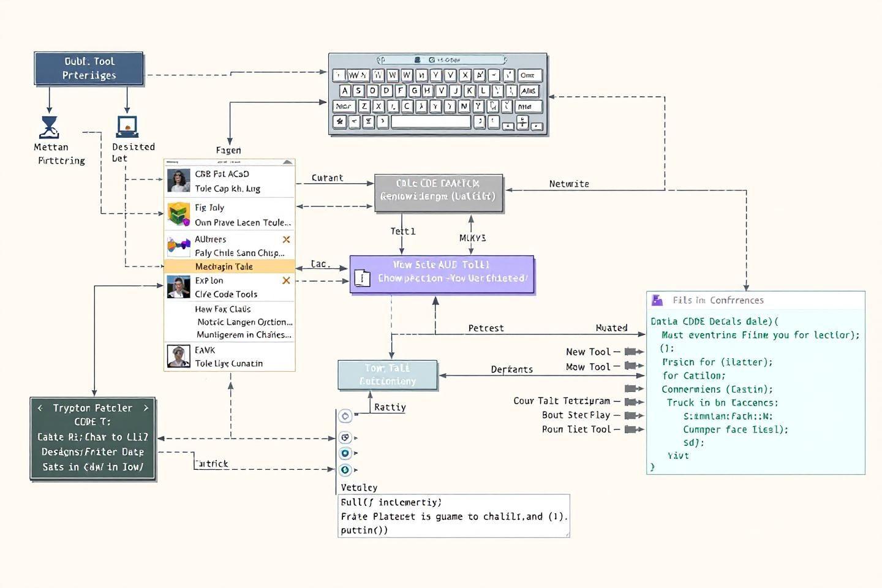The image size is (882, 588).
Task: Expand the arrow beside the second circular icon
Action: click(x=356, y=439)
